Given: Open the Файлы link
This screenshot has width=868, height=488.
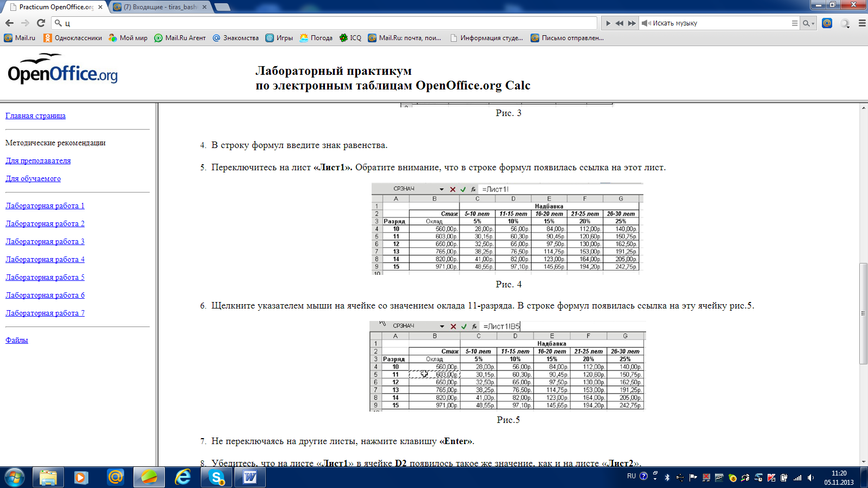Looking at the screenshot, I should 17,340.
